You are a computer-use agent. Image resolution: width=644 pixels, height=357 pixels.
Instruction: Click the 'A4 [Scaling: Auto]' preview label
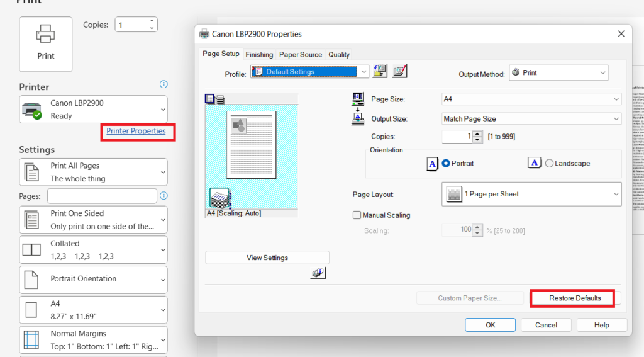click(x=234, y=213)
